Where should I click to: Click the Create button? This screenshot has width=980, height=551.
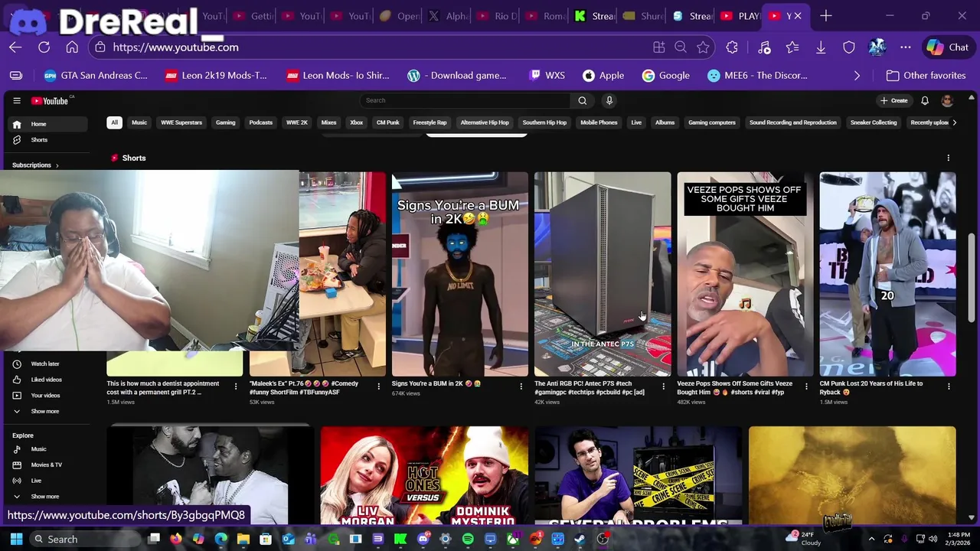pyautogui.click(x=893, y=100)
